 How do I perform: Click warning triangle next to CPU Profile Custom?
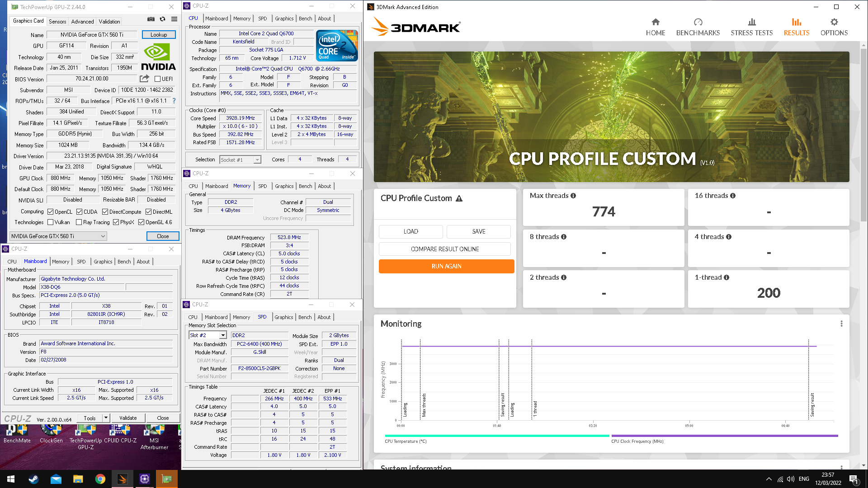point(459,198)
